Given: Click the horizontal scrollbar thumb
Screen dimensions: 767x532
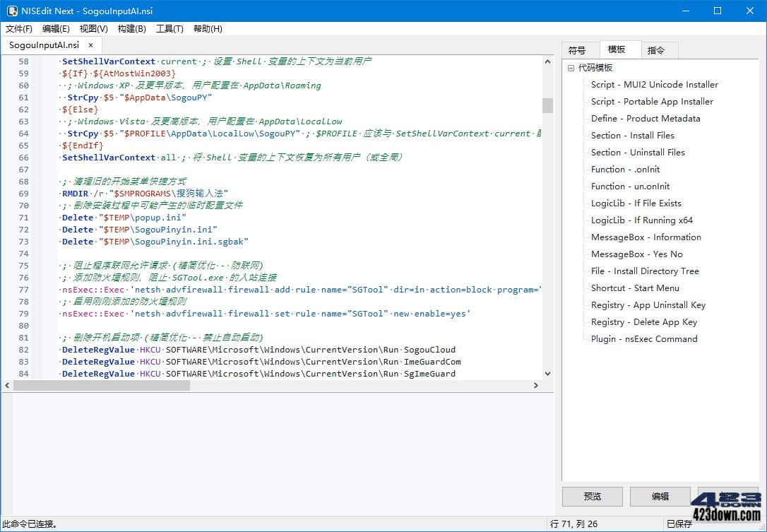Looking at the screenshot, I should tap(101, 386).
